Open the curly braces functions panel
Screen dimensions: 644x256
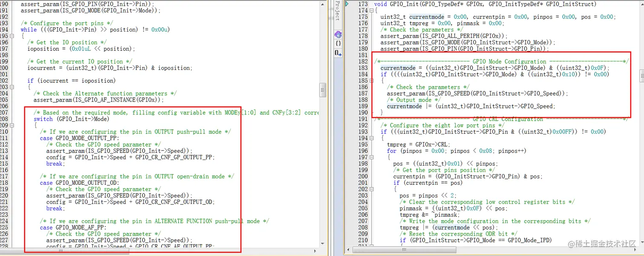click(x=338, y=44)
